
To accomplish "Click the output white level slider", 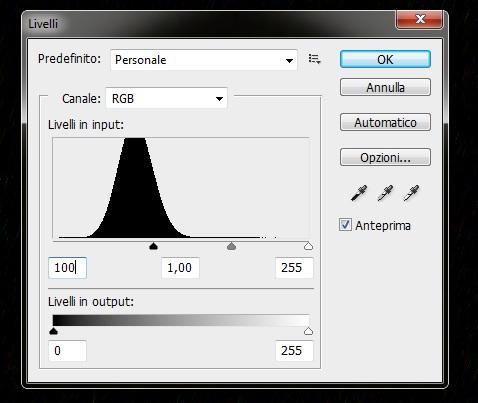I will pyautogui.click(x=309, y=331).
